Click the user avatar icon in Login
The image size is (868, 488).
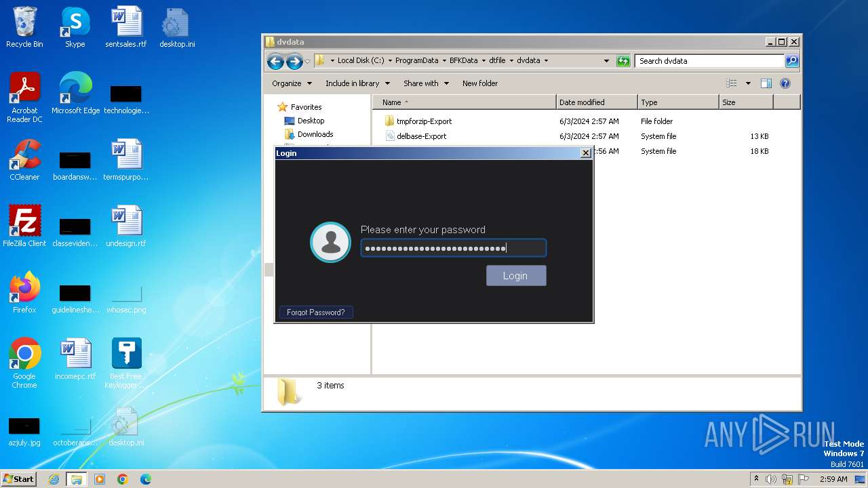[x=330, y=242]
